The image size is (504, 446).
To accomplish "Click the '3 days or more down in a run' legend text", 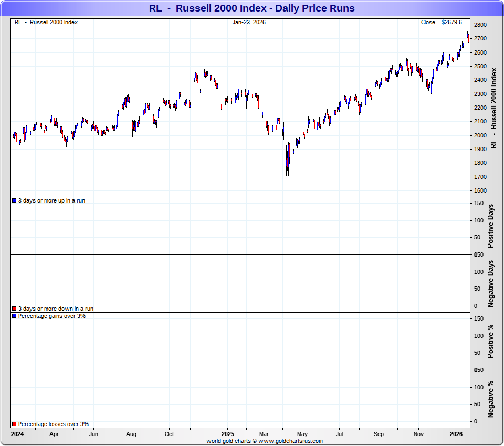I will coord(56,309).
